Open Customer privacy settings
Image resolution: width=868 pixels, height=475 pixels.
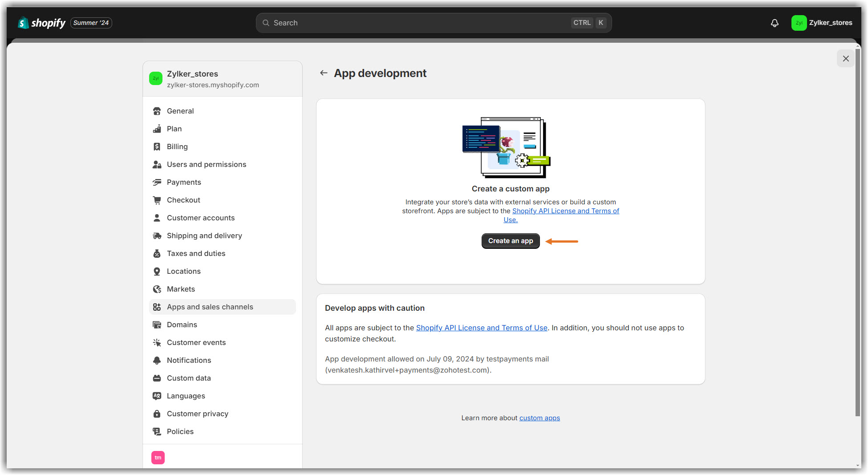point(223,414)
